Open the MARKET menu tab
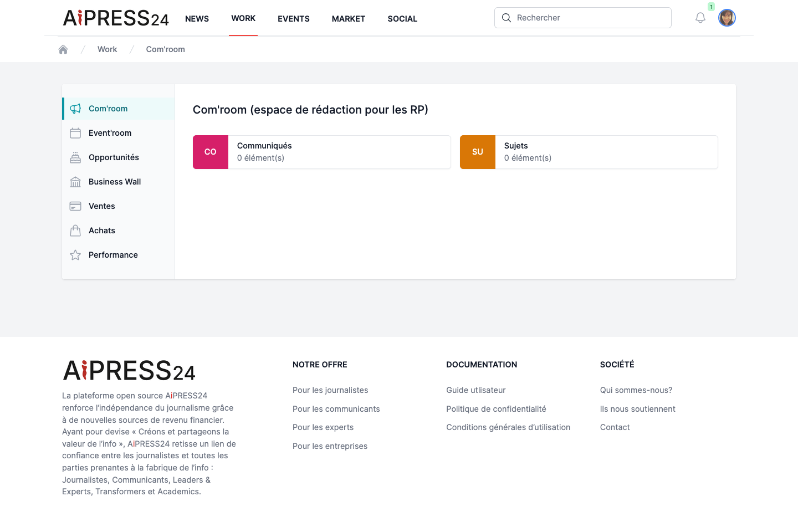 tap(349, 19)
